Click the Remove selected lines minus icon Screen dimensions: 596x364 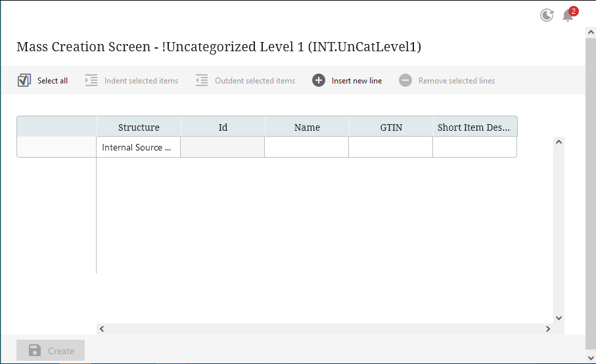pos(405,80)
